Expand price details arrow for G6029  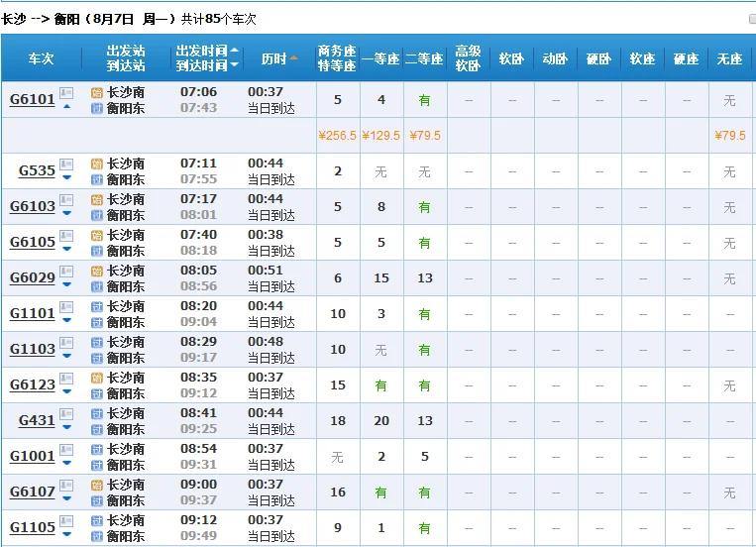point(67,284)
